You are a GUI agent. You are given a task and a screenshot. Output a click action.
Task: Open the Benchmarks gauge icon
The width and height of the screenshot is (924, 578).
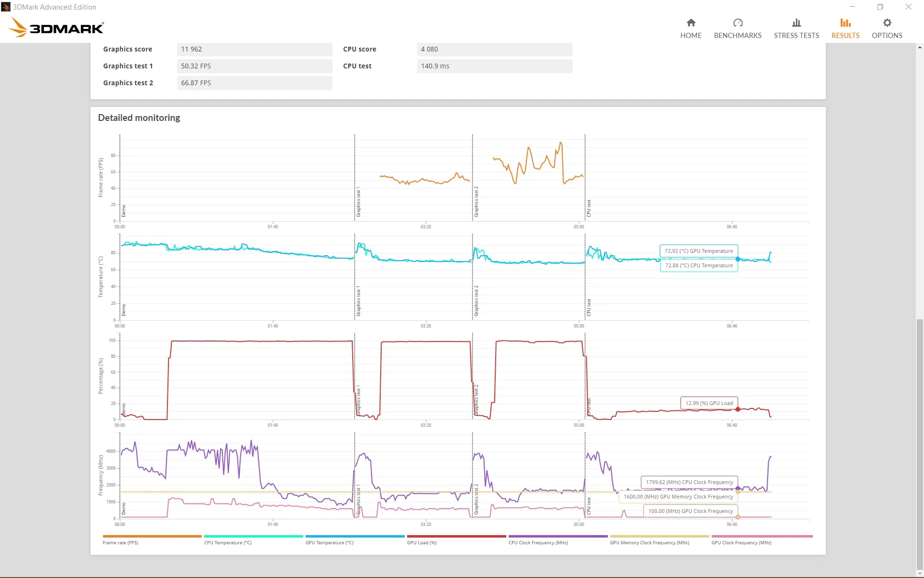pos(738,23)
